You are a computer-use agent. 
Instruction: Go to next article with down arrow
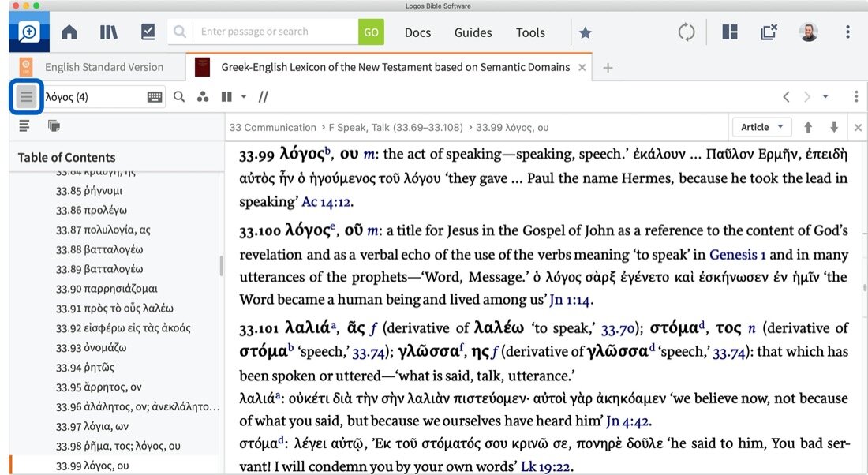(x=834, y=127)
